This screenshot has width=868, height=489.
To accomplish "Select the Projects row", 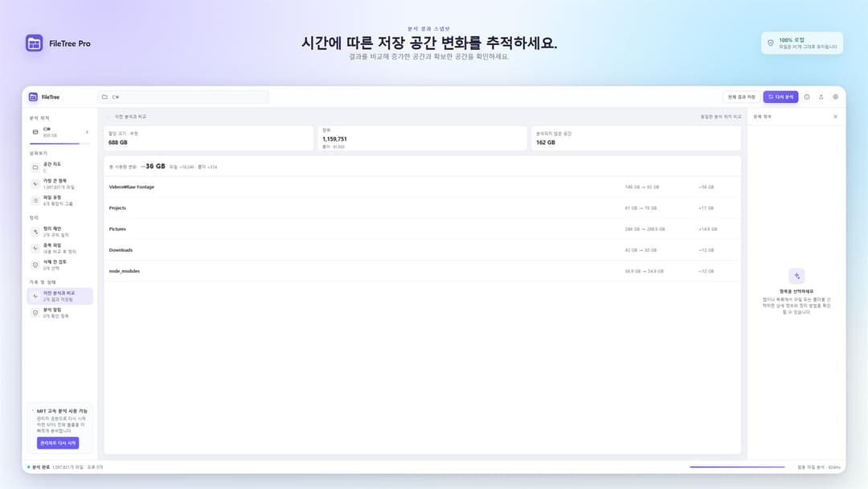I will [x=423, y=208].
